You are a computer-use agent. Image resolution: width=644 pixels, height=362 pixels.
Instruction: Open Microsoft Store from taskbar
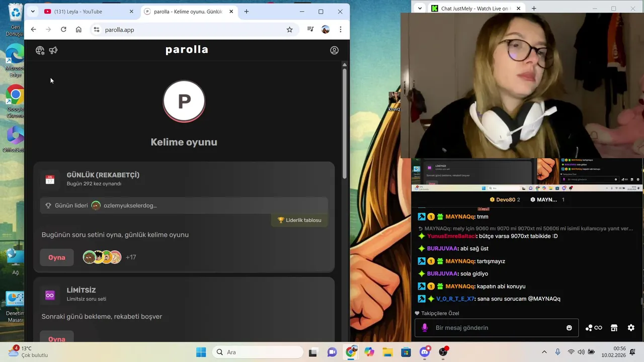click(x=406, y=352)
